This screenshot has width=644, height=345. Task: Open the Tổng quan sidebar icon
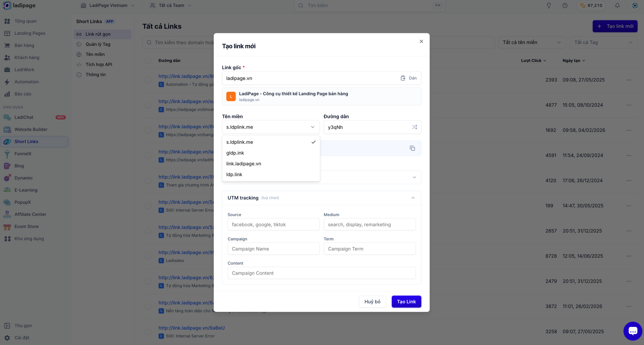[7, 21]
